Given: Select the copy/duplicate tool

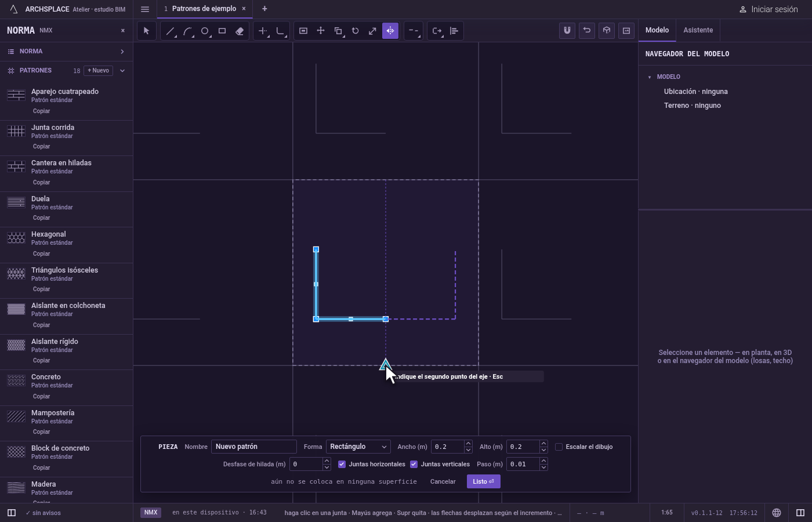Looking at the screenshot, I should (x=338, y=31).
